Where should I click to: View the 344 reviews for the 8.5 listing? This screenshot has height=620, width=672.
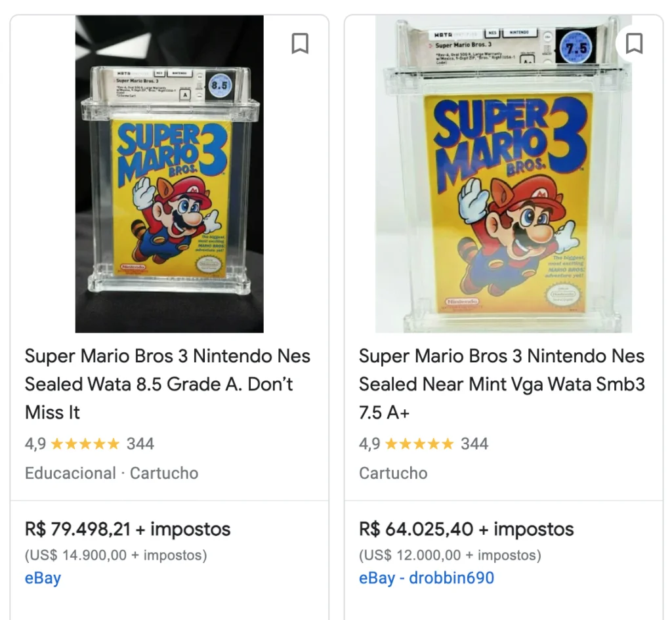tap(140, 444)
